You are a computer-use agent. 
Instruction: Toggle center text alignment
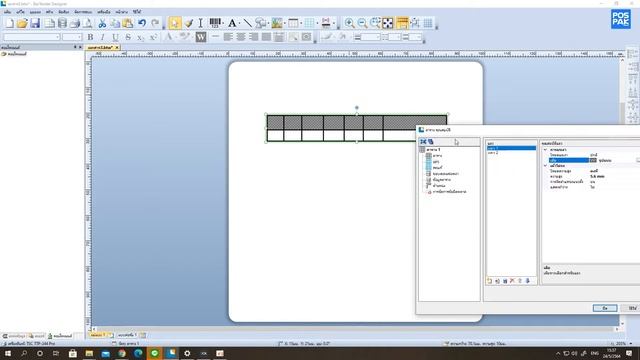click(x=241, y=37)
